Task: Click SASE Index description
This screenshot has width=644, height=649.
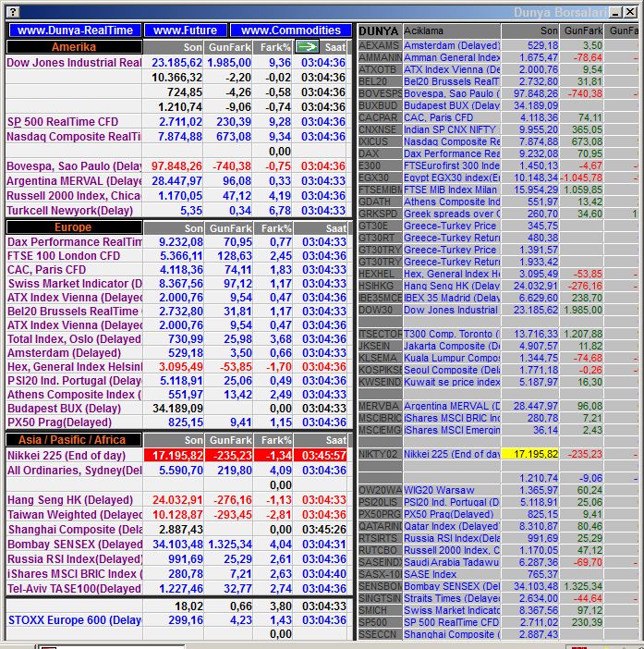Action: pos(451,574)
